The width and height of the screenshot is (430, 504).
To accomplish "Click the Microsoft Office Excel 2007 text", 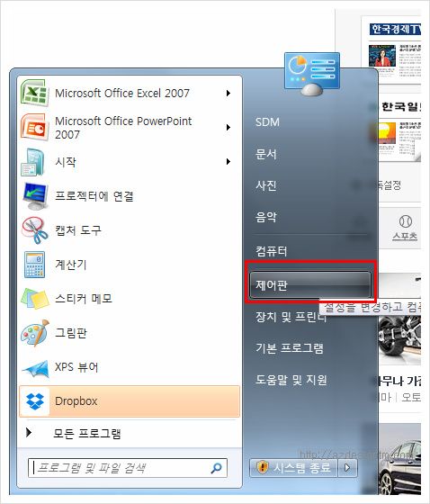I will (x=122, y=94).
